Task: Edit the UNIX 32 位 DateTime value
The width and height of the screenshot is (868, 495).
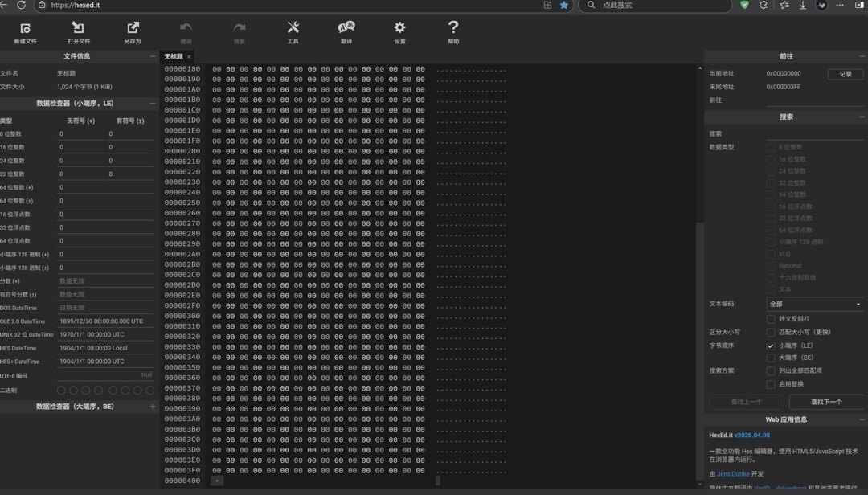Action: (106, 335)
